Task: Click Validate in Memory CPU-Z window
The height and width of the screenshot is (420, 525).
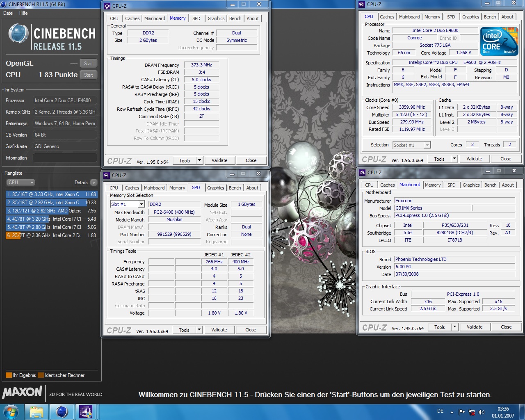Action: [219, 160]
